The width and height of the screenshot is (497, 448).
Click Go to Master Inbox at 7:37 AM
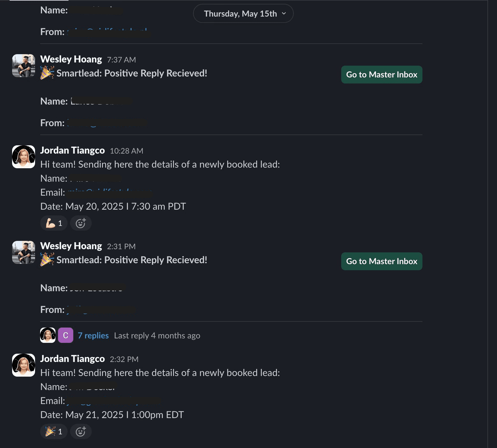[382, 75]
